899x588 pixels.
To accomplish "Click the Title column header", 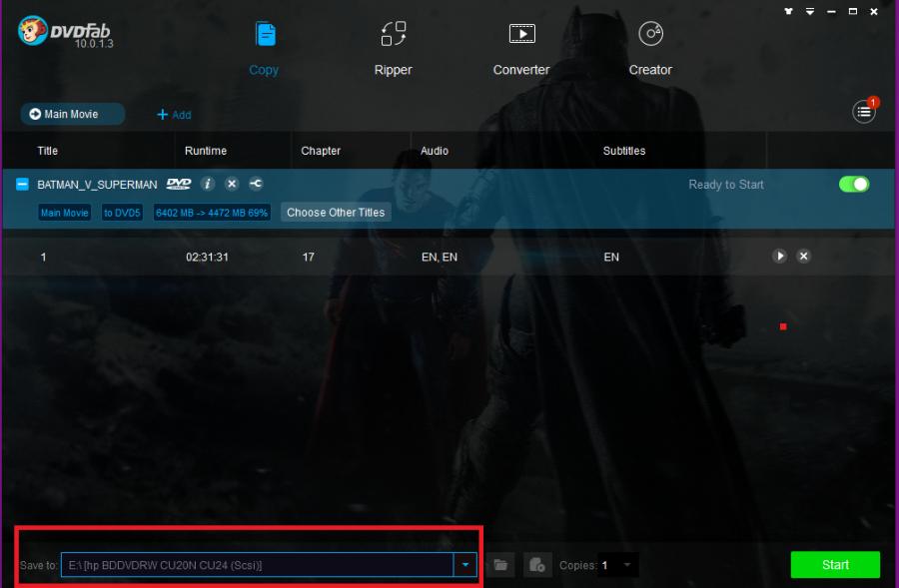I will [48, 151].
